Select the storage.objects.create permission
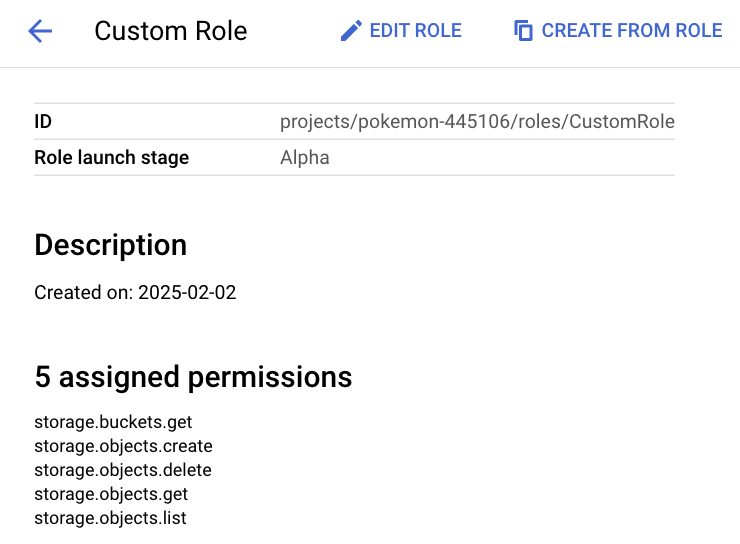This screenshot has height=544, width=740. (123, 446)
